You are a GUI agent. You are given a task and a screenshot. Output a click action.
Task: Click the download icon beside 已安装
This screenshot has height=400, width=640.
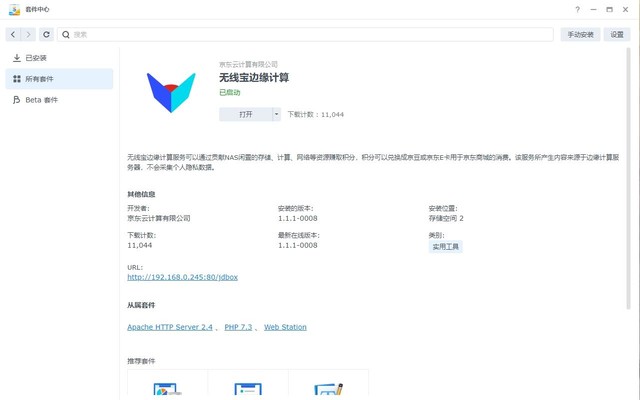pos(17,58)
